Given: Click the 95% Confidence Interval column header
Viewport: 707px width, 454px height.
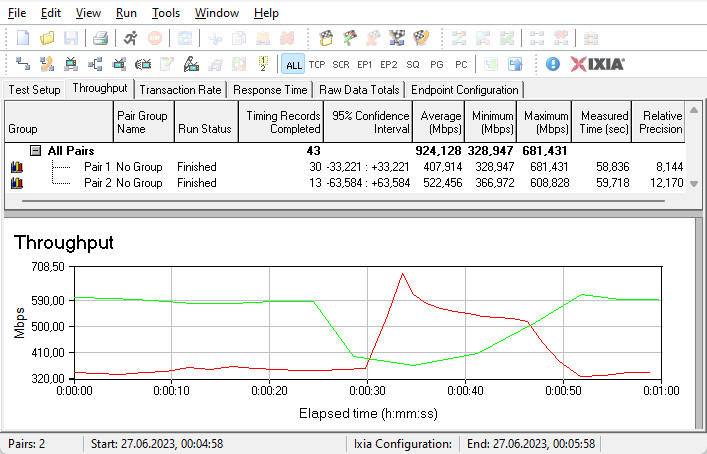Looking at the screenshot, I should click(368, 122).
